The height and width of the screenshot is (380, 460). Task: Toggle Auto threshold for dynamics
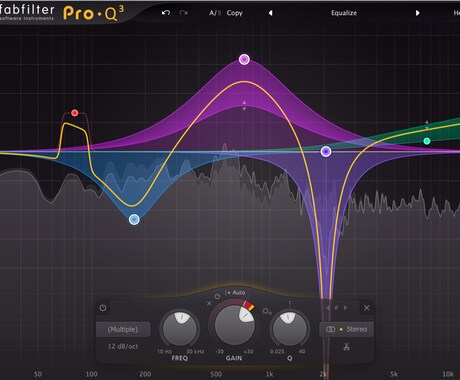point(236,293)
